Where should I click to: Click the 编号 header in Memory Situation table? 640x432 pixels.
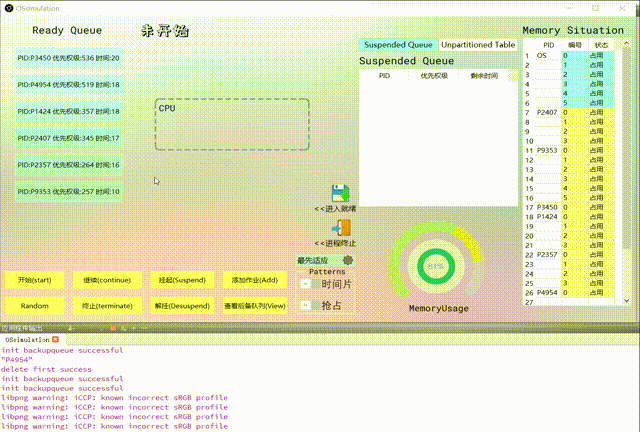coord(575,45)
